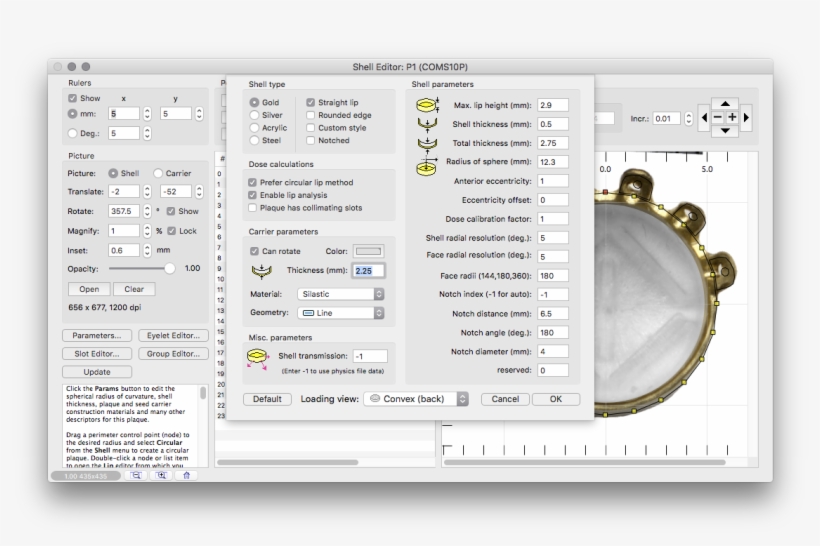Open the Geometry dropdown showing Line

pyautogui.click(x=341, y=313)
